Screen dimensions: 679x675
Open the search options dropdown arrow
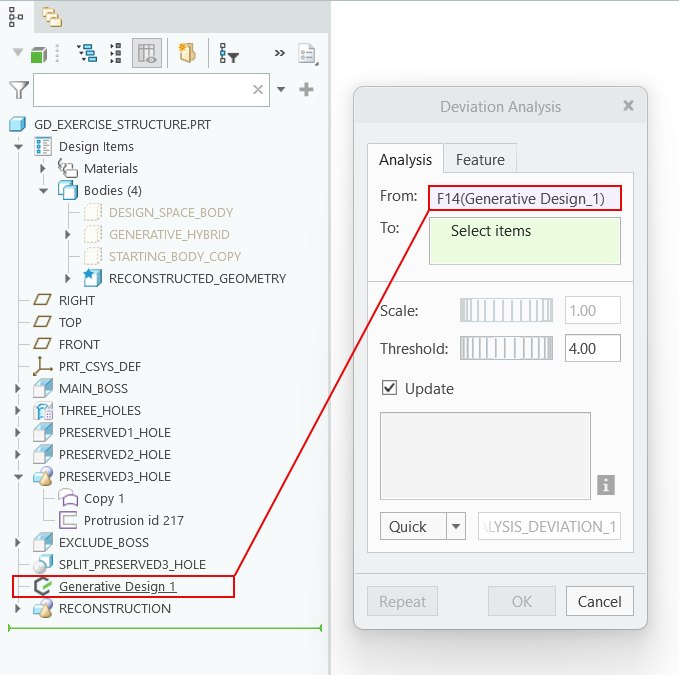(281, 90)
